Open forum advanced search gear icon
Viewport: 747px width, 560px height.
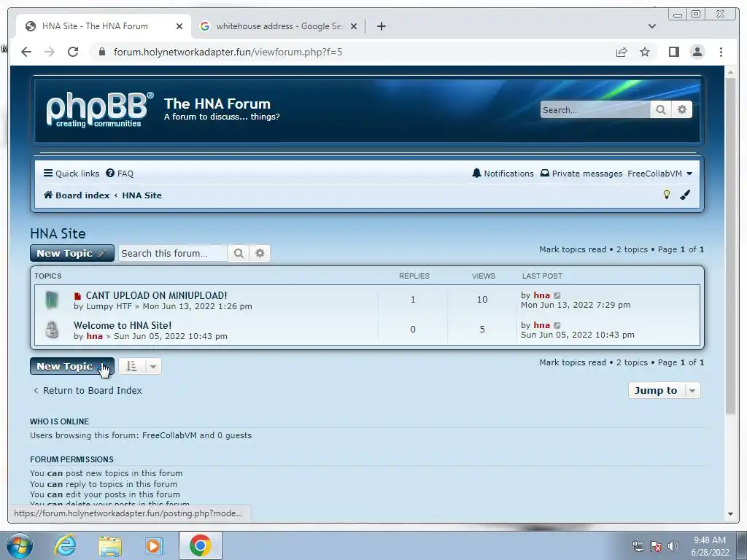click(260, 253)
